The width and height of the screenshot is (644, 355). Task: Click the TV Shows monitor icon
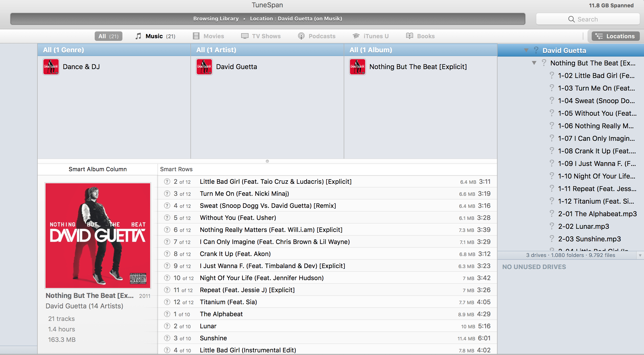(245, 36)
